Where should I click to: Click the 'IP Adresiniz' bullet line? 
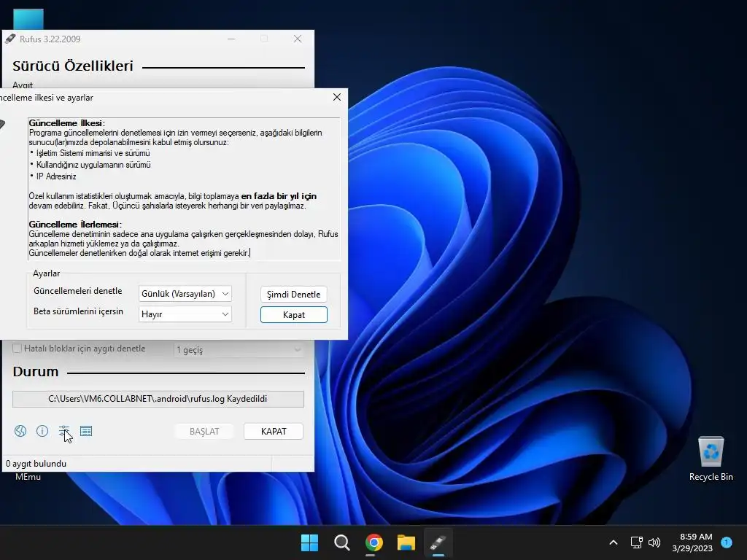point(56,176)
